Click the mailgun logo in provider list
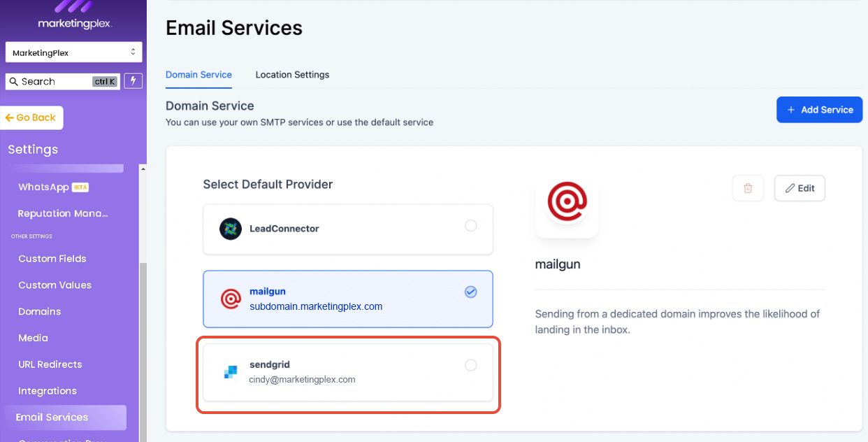The width and height of the screenshot is (868, 442). point(231,299)
